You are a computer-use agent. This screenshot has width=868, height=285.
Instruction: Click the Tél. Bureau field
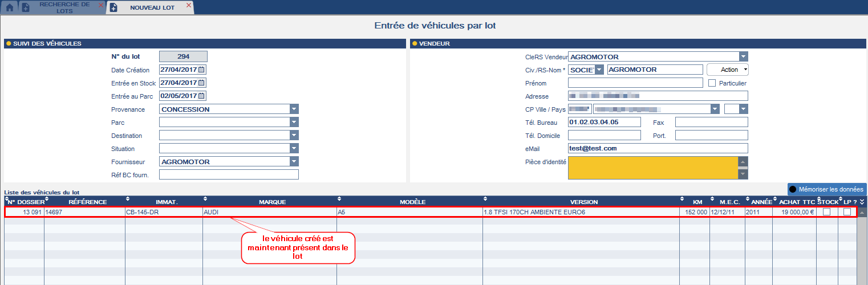(x=605, y=122)
